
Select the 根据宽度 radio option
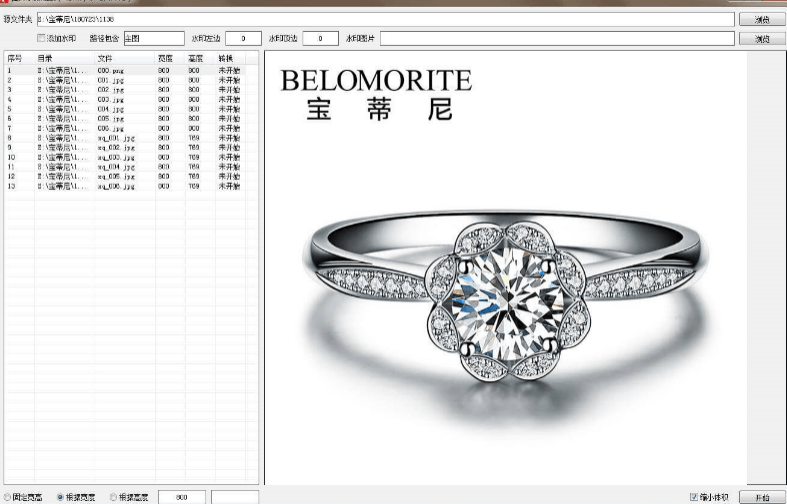pyautogui.click(x=61, y=496)
